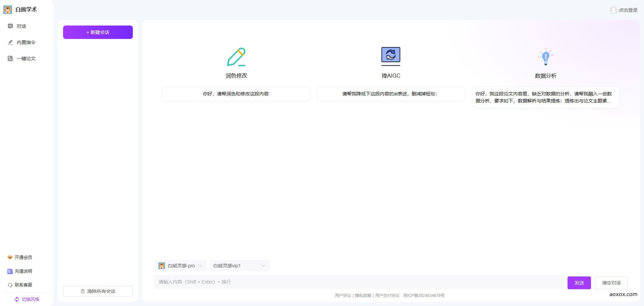Click the 一键论文 document icon
Image resolution: width=644 pixels, height=306 pixels.
tap(10, 58)
